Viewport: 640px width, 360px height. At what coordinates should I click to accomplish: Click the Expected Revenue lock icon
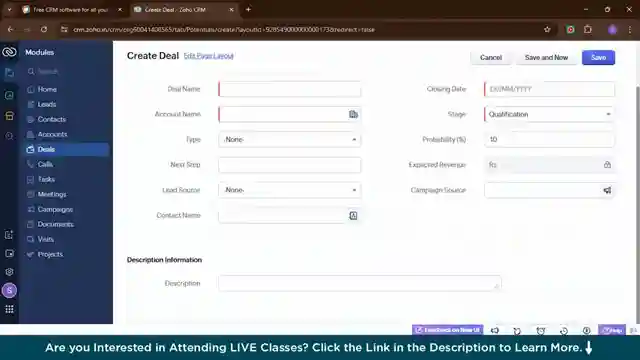pyautogui.click(x=607, y=165)
